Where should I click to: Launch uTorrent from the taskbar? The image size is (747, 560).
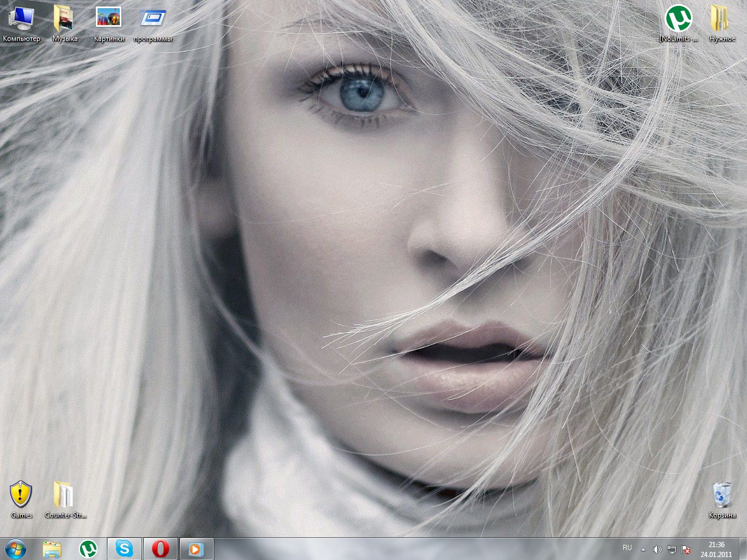(x=88, y=549)
